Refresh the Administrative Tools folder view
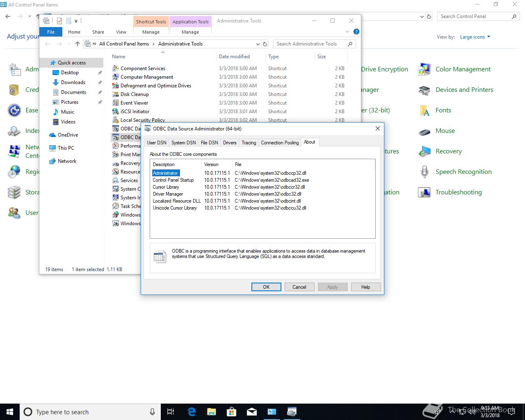525x420 pixels. (x=265, y=44)
